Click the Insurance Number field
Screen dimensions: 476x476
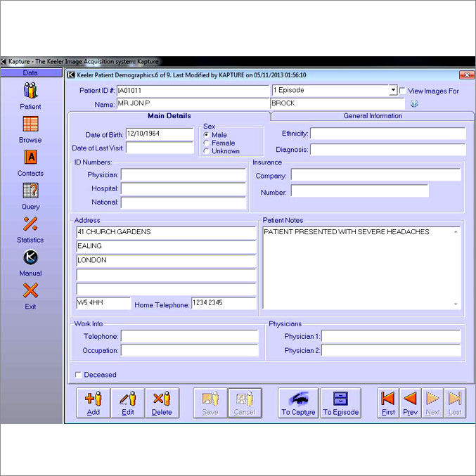point(360,191)
